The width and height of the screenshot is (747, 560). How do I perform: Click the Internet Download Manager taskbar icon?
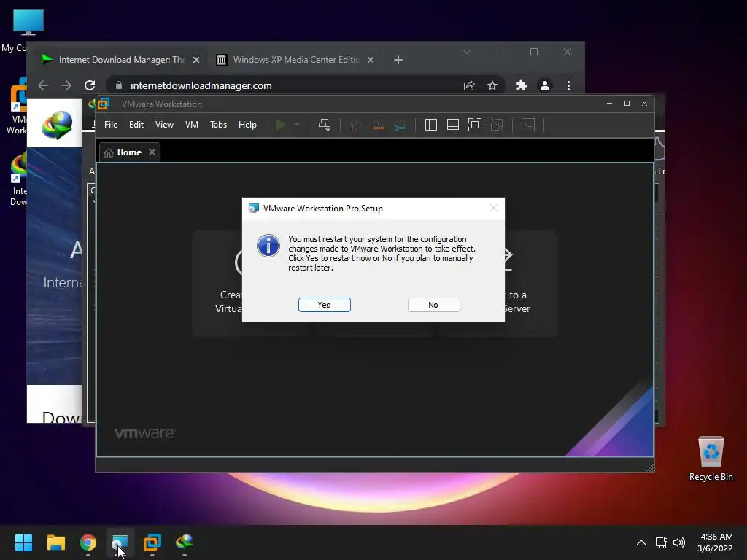pos(185,542)
